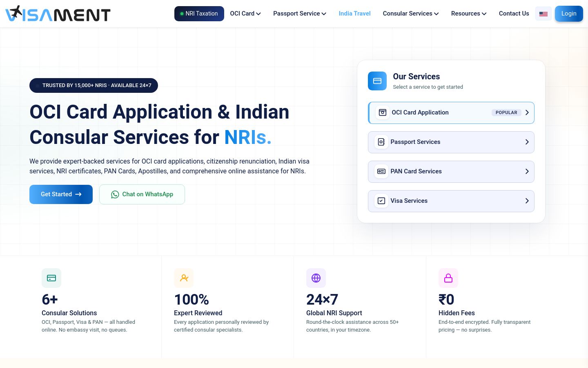Viewport: 588px width, 368px height.
Task: Click the Visa Services checkmark icon
Action: (381, 201)
